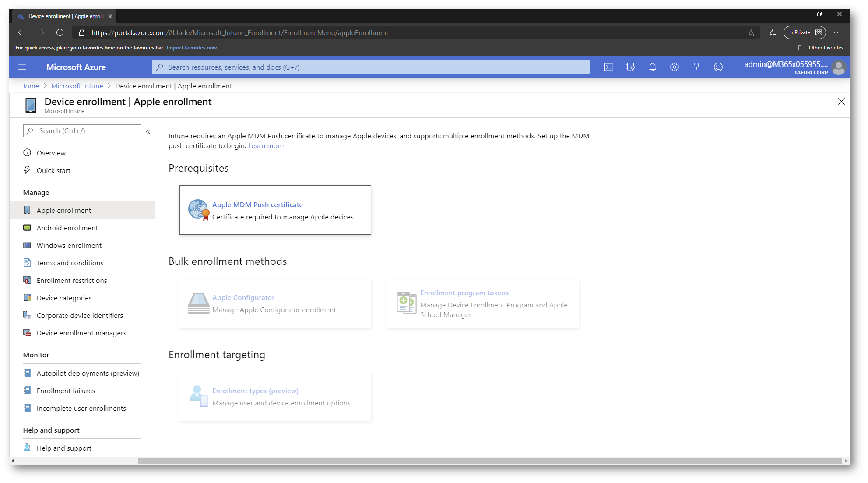The height and width of the screenshot is (483, 868).
Task: Open browser settings and more menu
Action: click(837, 32)
